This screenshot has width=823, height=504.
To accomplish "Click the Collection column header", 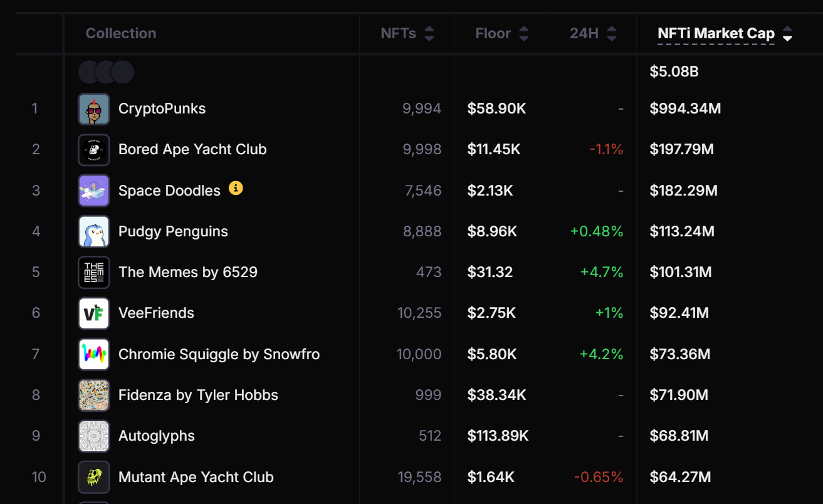I will (x=121, y=34).
